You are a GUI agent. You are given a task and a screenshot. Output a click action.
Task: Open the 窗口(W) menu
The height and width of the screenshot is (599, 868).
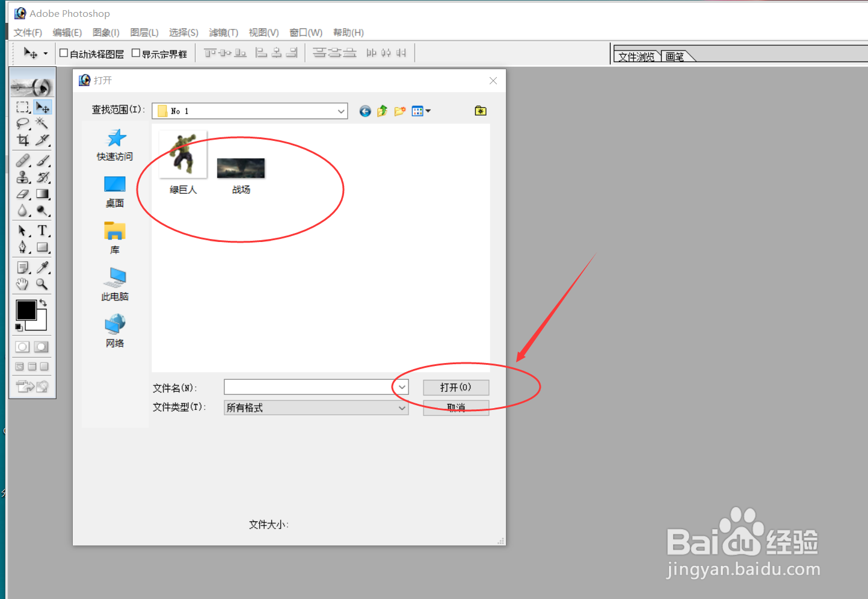click(x=306, y=33)
